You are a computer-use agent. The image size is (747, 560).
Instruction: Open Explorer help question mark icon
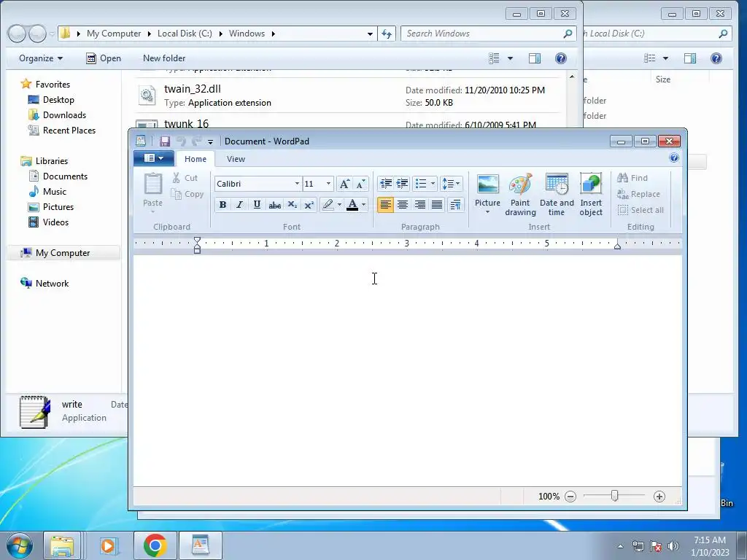click(561, 58)
